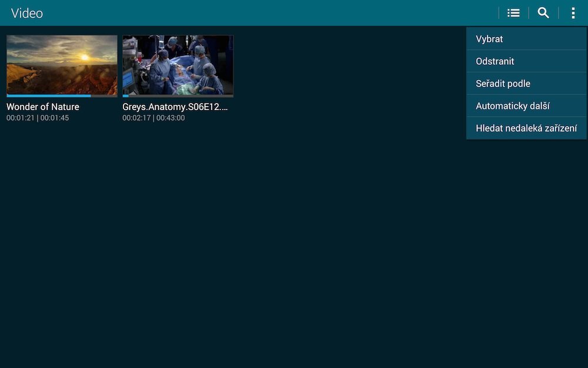The height and width of the screenshot is (368, 588).
Task: Tap Hledat nedaleká zařízení menu item
Action: tap(526, 128)
